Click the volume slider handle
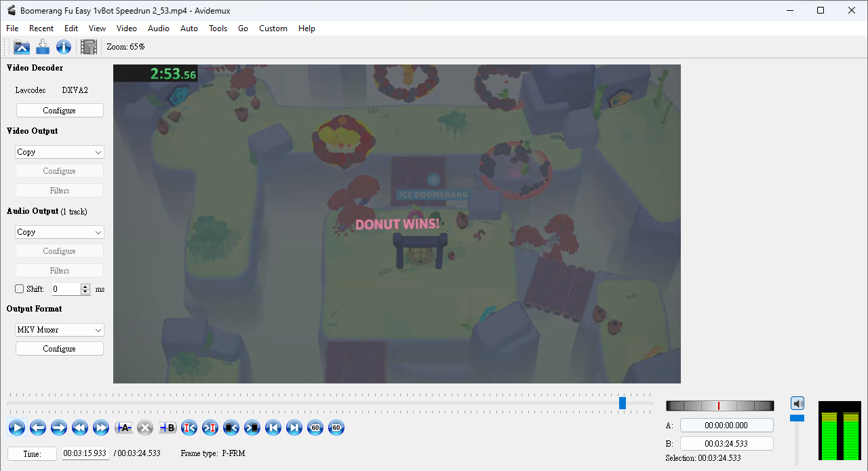This screenshot has width=868, height=471. pyautogui.click(x=797, y=418)
